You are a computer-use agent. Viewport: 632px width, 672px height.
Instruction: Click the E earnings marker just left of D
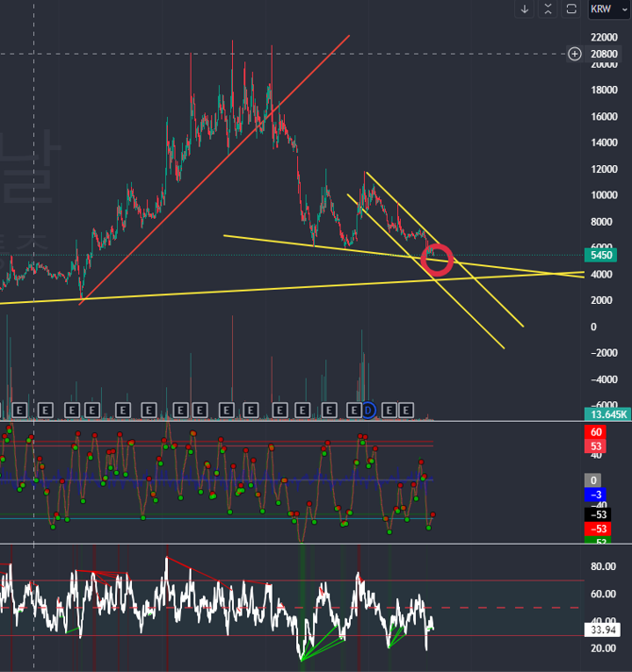coord(354,411)
